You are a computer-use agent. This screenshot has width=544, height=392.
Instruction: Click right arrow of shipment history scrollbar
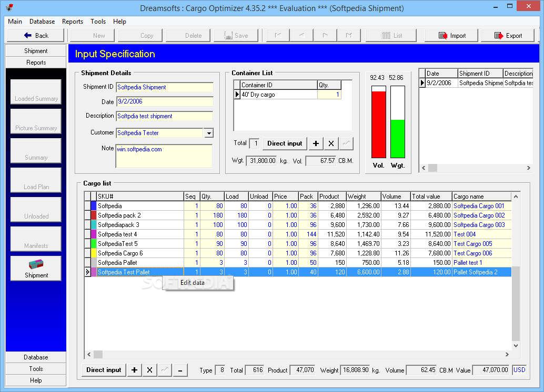coord(528,168)
